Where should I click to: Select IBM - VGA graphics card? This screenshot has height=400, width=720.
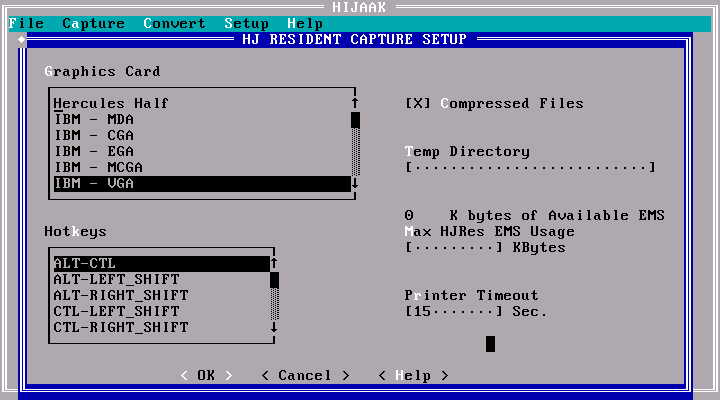tap(202, 184)
